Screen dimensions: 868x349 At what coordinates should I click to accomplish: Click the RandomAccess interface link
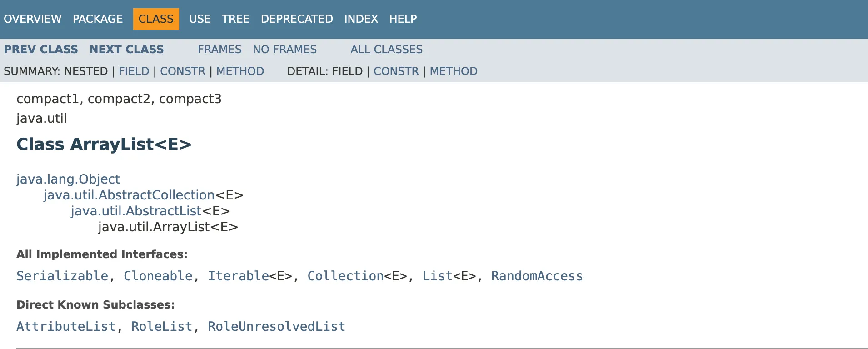(537, 276)
